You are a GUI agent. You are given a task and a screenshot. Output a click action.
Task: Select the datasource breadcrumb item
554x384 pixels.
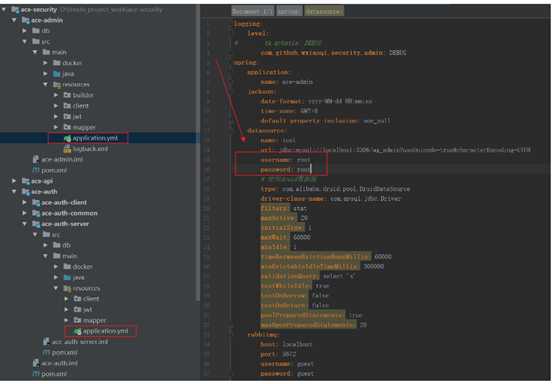(323, 11)
